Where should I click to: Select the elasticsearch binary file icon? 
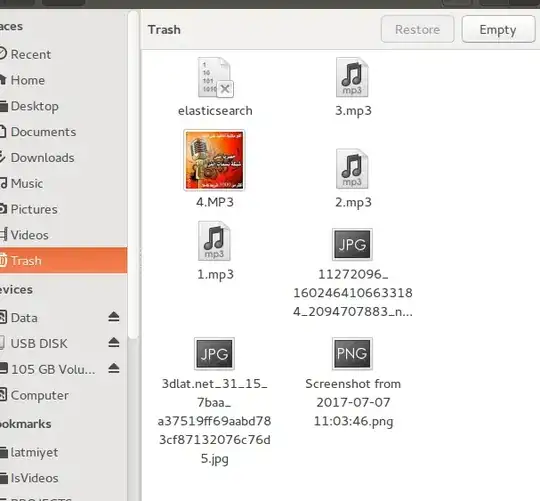coord(215,77)
